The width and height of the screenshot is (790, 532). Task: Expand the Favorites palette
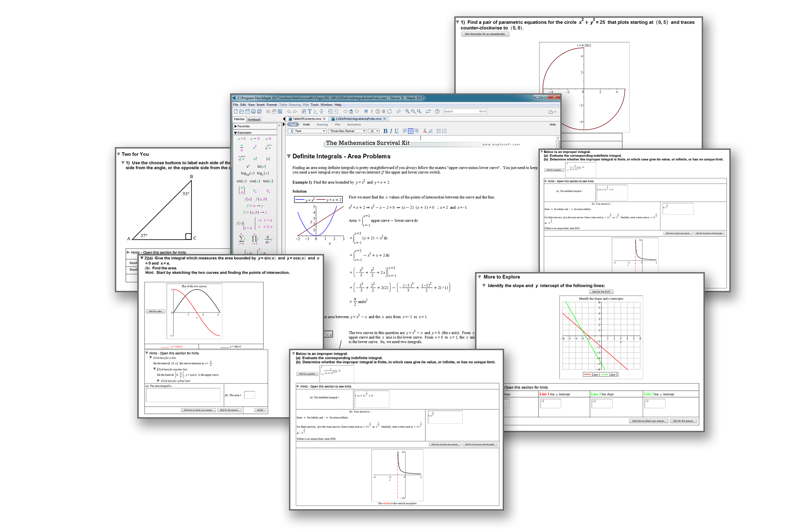coord(243,126)
